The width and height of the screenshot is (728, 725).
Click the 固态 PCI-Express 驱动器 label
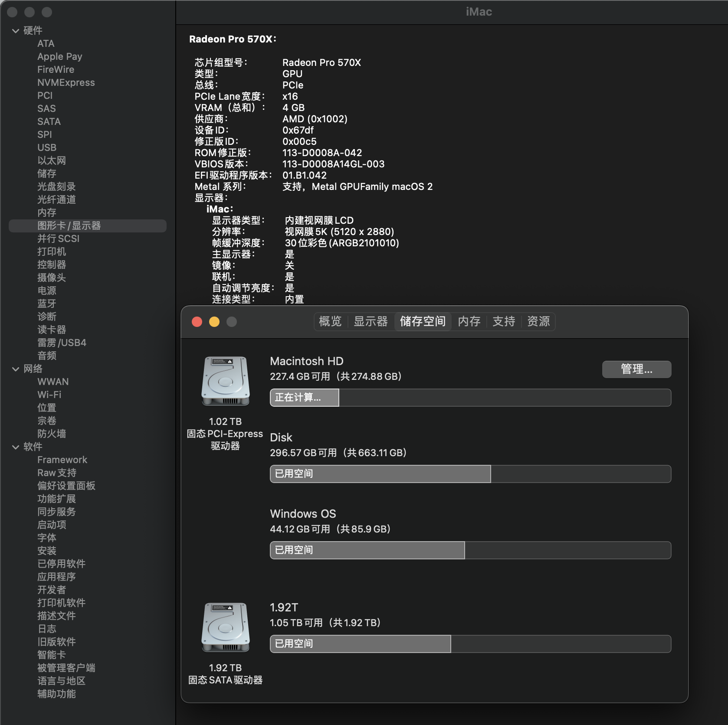tap(225, 440)
